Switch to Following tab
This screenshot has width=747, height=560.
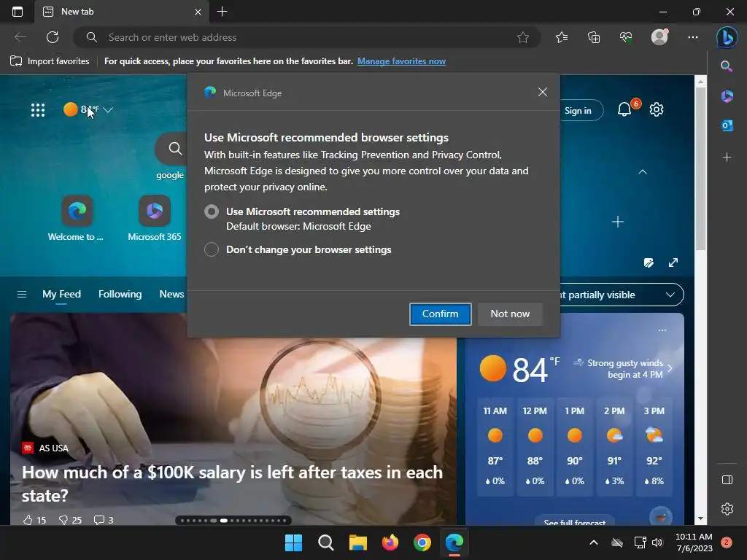pos(120,295)
